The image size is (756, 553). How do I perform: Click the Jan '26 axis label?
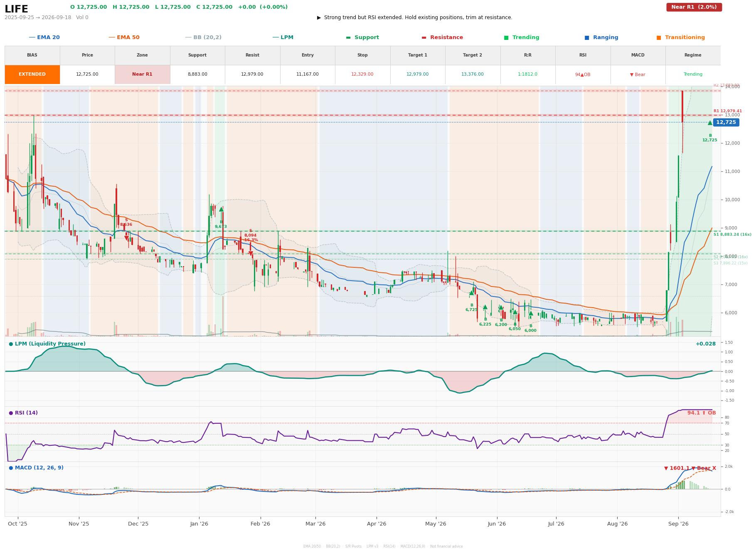pos(199,524)
